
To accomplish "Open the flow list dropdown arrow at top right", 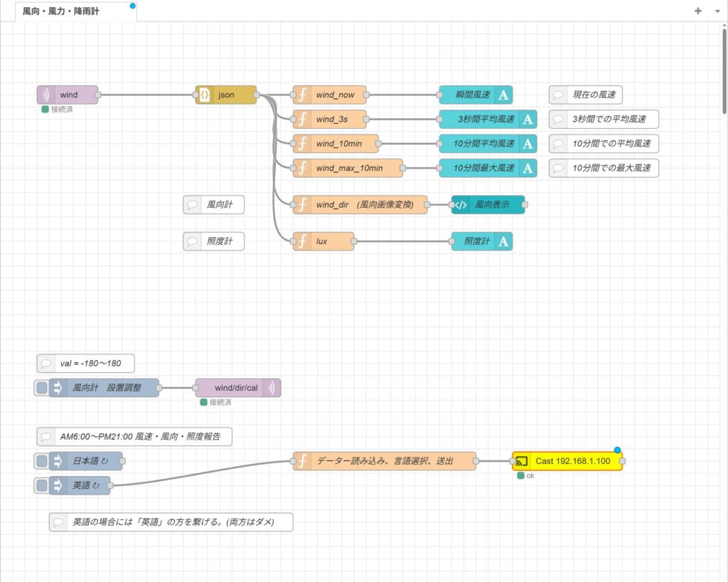I will (x=717, y=11).
